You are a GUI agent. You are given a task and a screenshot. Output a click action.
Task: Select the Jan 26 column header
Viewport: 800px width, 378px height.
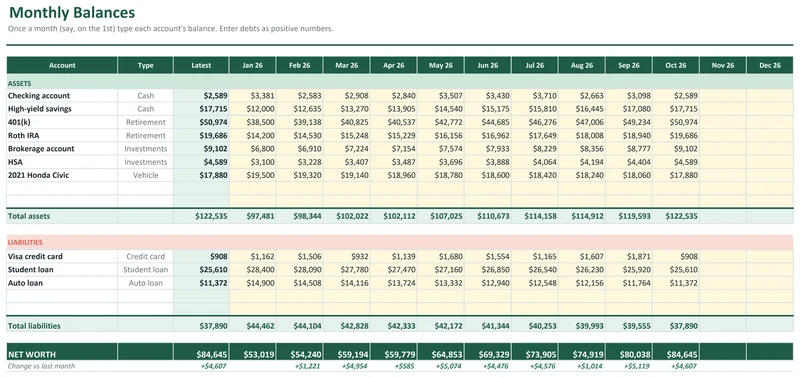click(253, 65)
